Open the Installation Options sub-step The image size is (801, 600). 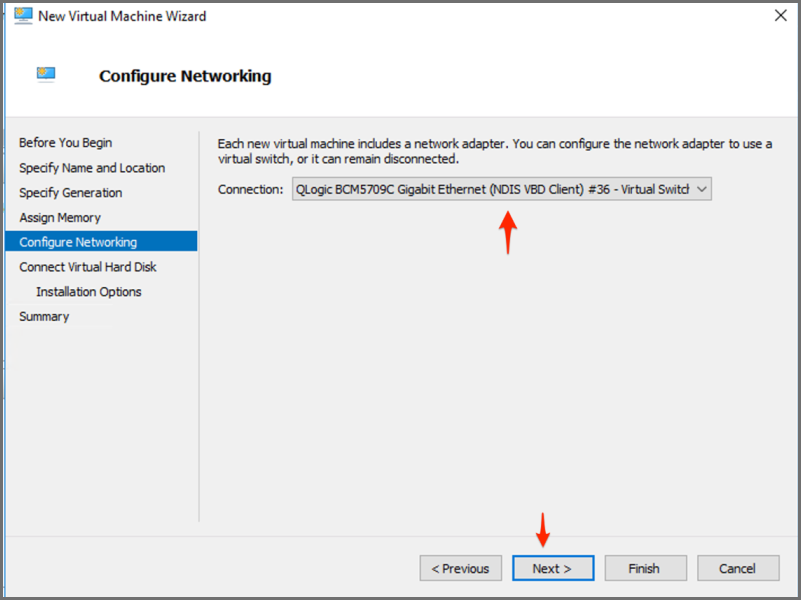tap(89, 292)
